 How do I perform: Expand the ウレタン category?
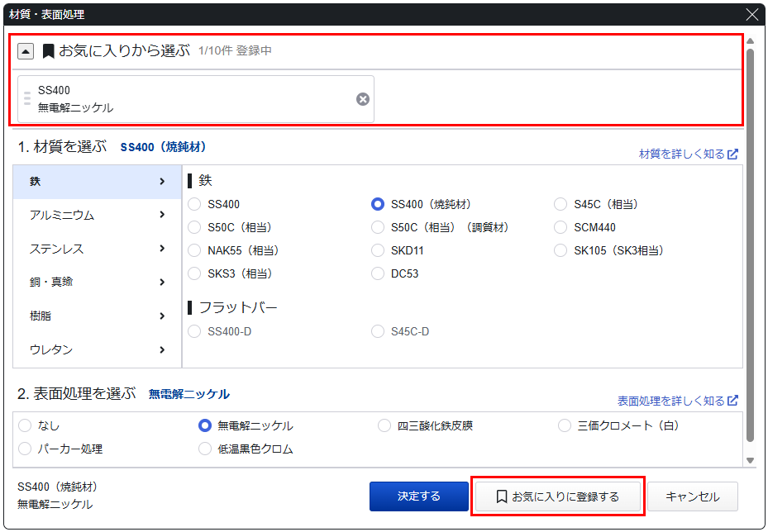tap(97, 349)
